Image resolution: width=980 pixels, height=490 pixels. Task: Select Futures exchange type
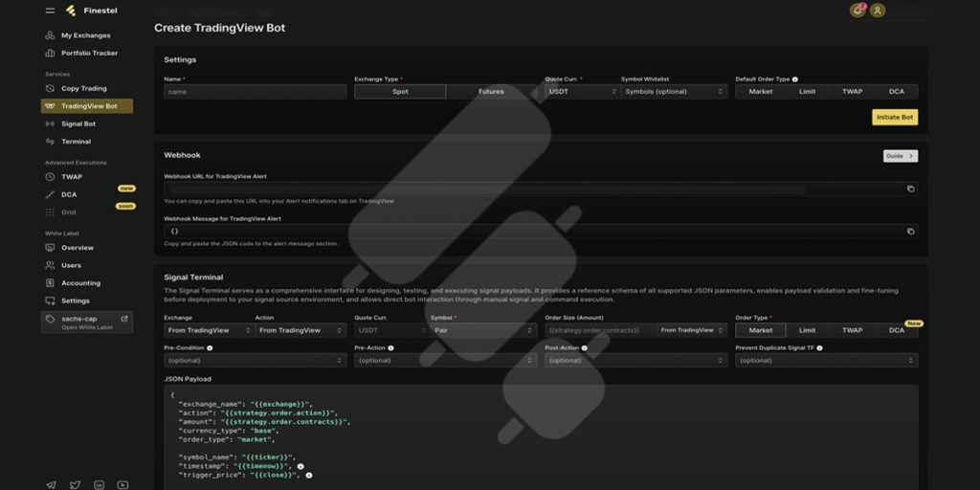pos(491,91)
